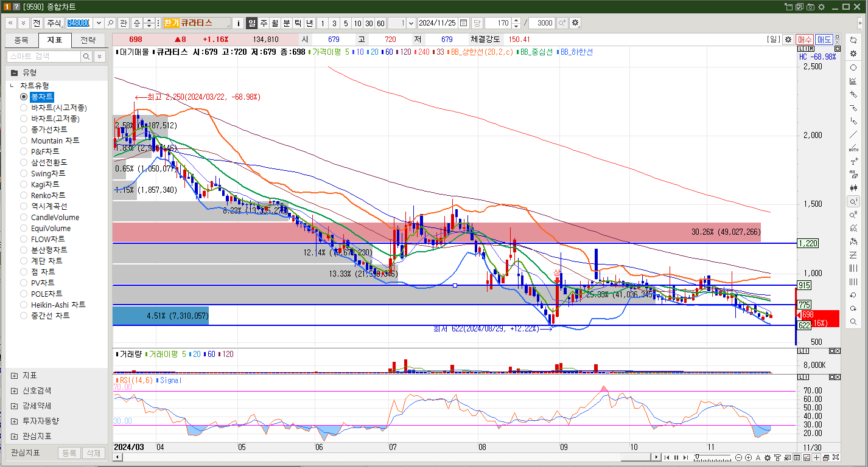Image resolution: width=868 pixels, height=467 pixels.
Task: Click the 관 button in the toolbar
Action: pyautogui.click(x=124, y=22)
